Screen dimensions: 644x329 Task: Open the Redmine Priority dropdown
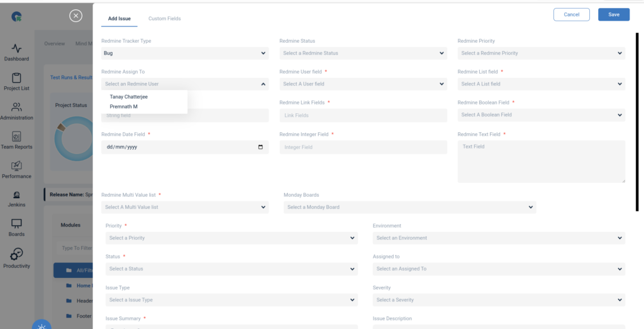[541, 53]
